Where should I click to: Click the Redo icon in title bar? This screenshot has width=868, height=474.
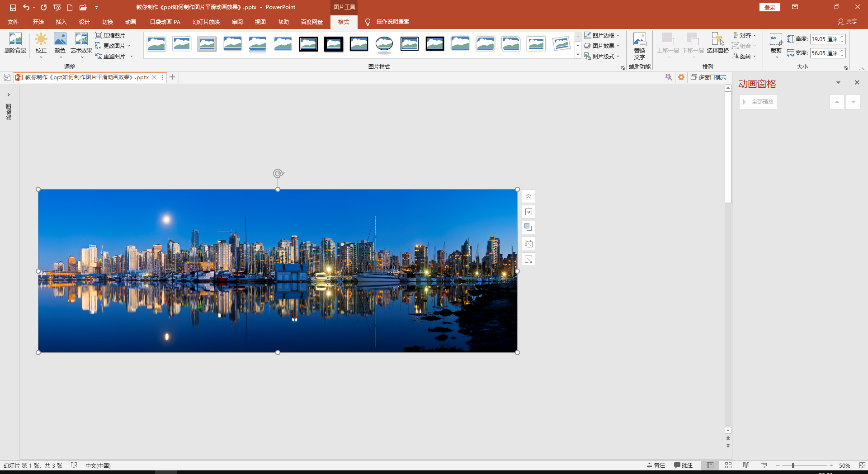(43, 7)
